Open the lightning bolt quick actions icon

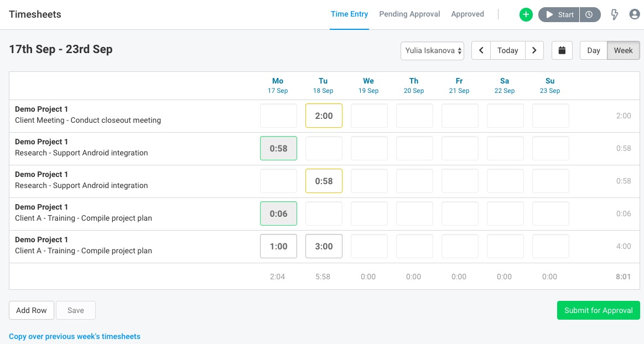pyautogui.click(x=615, y=14)
